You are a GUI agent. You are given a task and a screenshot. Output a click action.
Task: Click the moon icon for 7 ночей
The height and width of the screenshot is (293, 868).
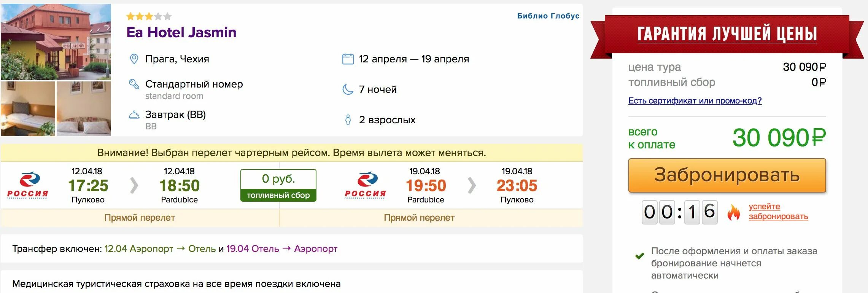coord(348,89)
